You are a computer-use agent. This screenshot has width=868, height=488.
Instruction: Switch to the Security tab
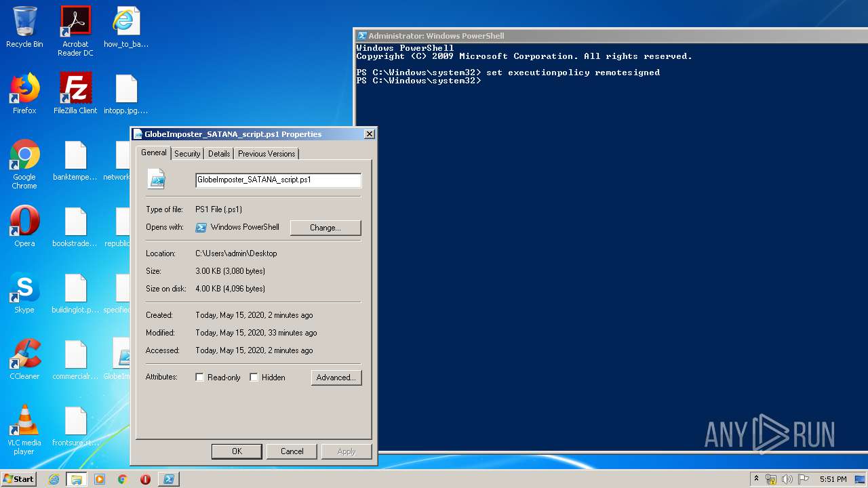click(187, 154)
